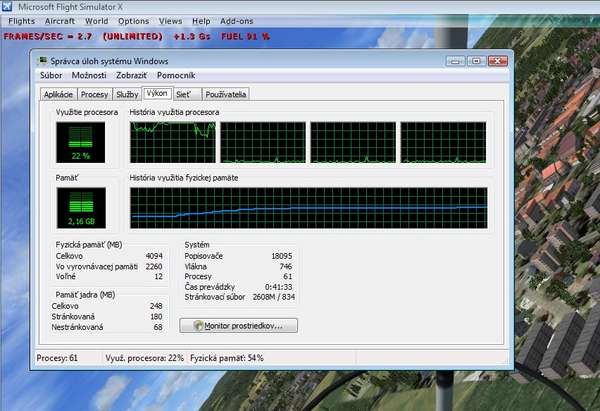Click the 'Vlákna' row showing 746
Viewport: 600px width, 411px height.
(x=238, y=266)
